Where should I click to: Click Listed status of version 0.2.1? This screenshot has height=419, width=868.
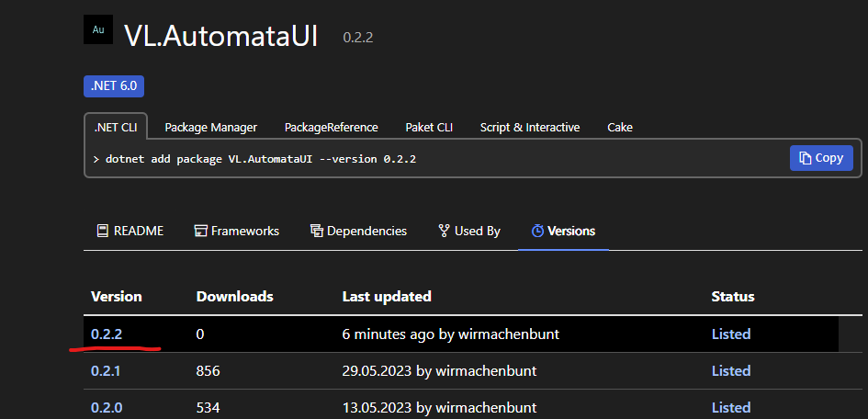[x=731, y=371]
